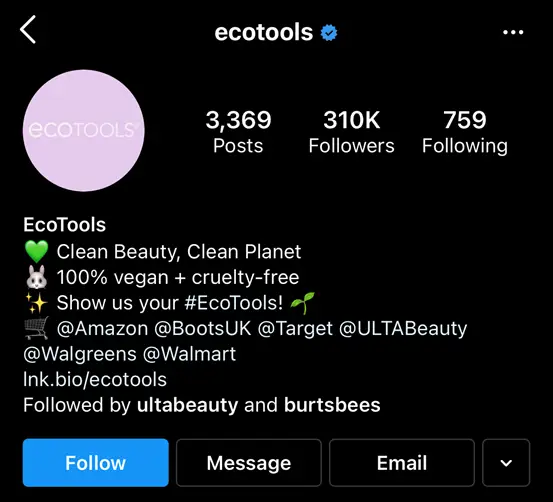Open the @Amazon mention
The width and height of the screenshot is (553, 502).
[102, 328]
